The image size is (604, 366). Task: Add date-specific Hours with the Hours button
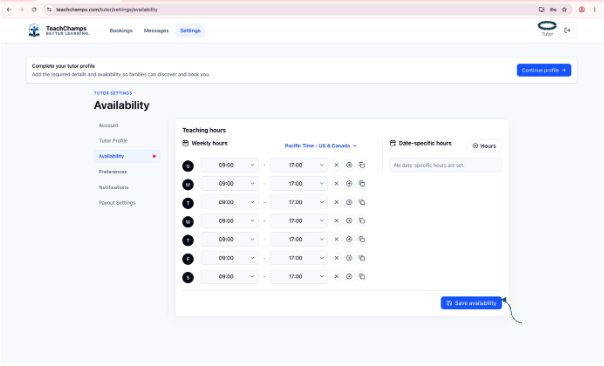point(484,146)
